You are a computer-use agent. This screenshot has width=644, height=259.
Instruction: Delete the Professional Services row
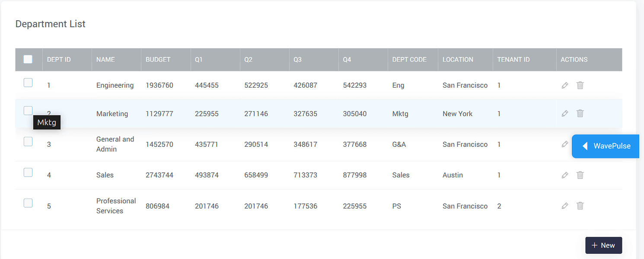pyautogui.click(x=580, y=206)
